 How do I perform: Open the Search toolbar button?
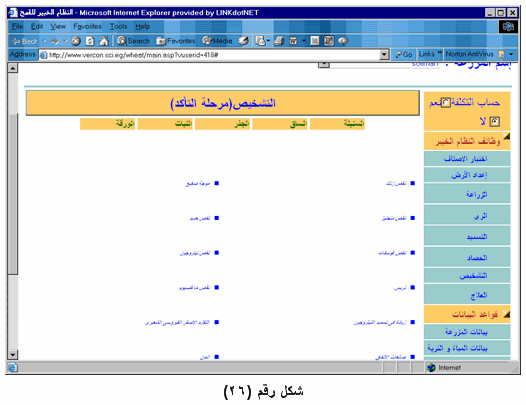pyautogui.click(x=134, y=41)
